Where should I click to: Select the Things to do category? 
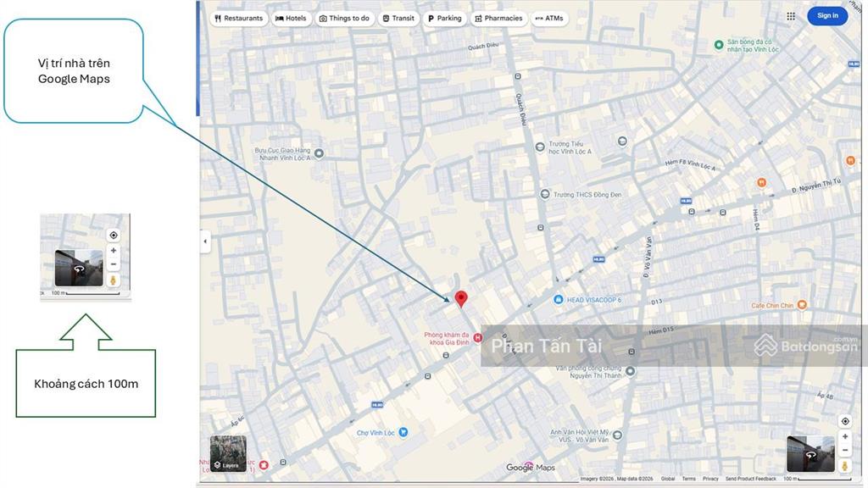point(344,18)
